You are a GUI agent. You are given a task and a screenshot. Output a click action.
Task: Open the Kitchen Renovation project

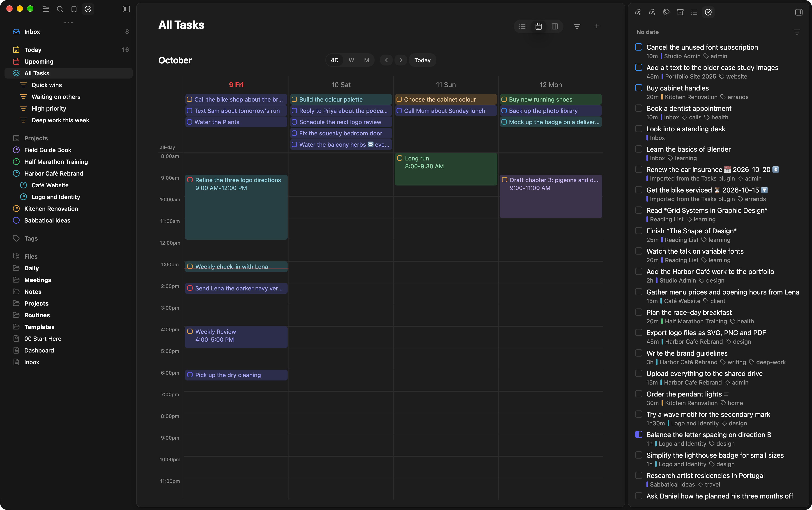pyautogui.click(x=69, y=209)
